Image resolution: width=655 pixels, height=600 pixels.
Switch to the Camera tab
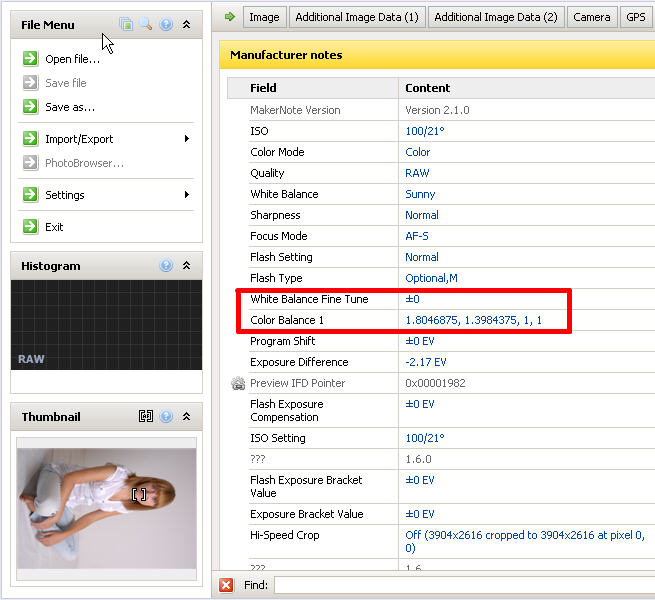pyautogui.click(x=592, y=17)
